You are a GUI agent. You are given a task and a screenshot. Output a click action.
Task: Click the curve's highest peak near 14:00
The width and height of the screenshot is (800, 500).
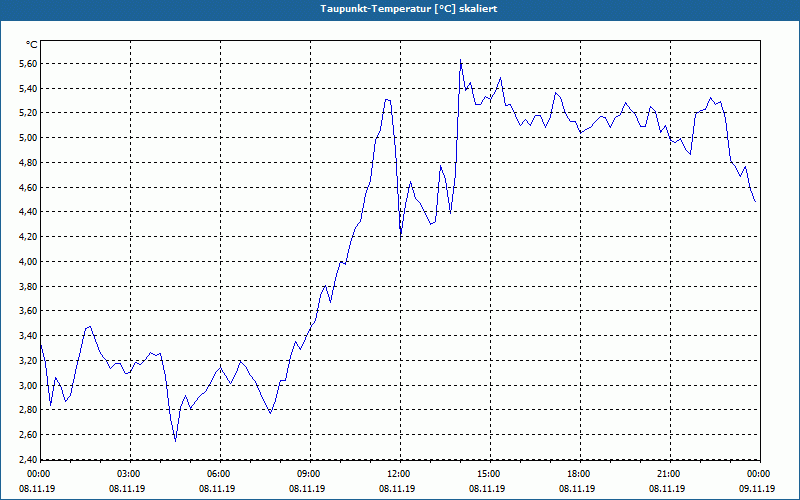460,60
